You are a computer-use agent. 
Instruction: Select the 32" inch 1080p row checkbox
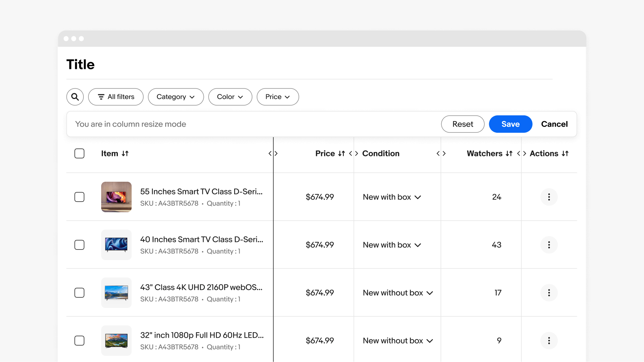pos(79,341)
